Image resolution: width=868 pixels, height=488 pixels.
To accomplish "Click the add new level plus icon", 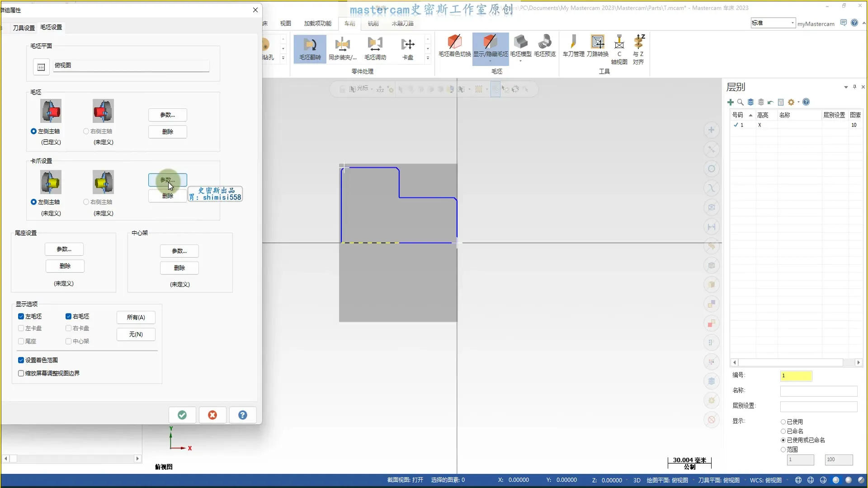I will [x=731, y=102].
